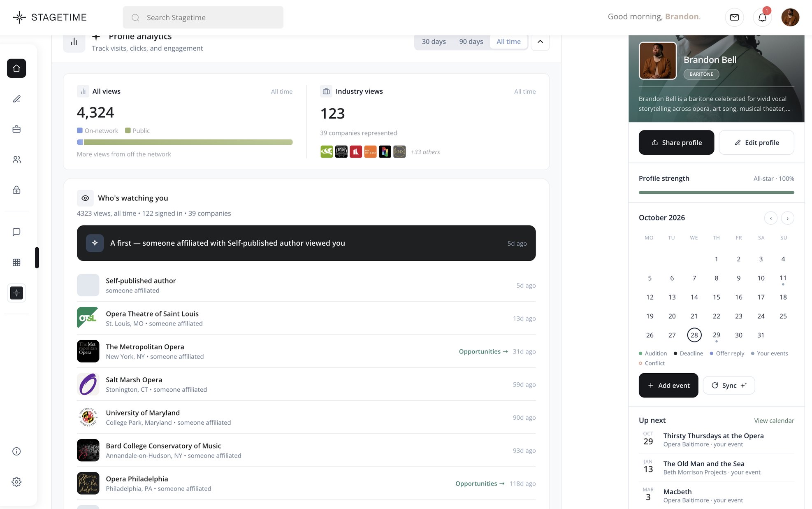Open the briefcase icon in sidebar
Screen dimensions: 812x509
click(x=16, y=129)
